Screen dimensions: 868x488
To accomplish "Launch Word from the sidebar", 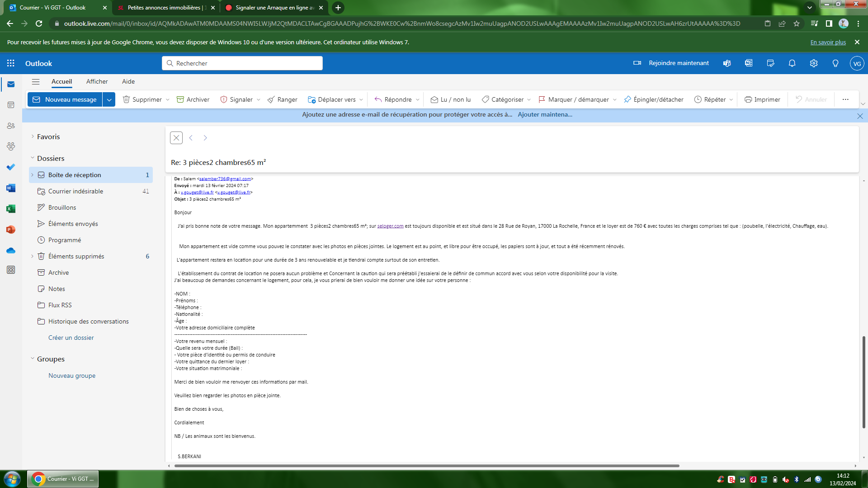I will [11, 188].
